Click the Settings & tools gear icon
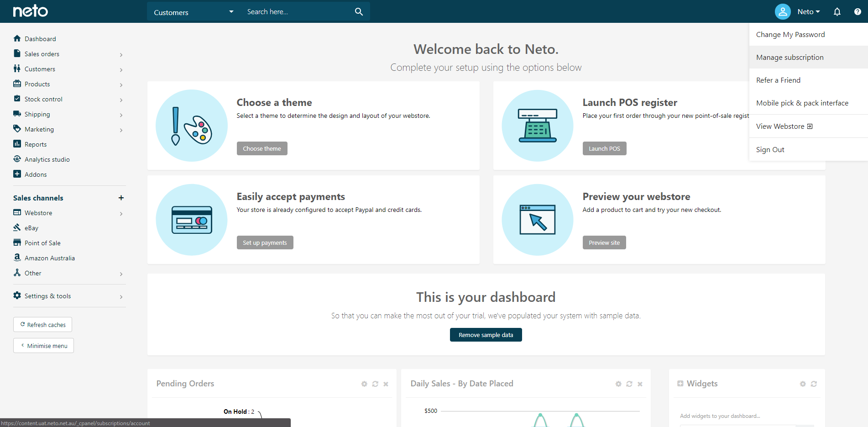The image size is (868, 427). [17, 295]
